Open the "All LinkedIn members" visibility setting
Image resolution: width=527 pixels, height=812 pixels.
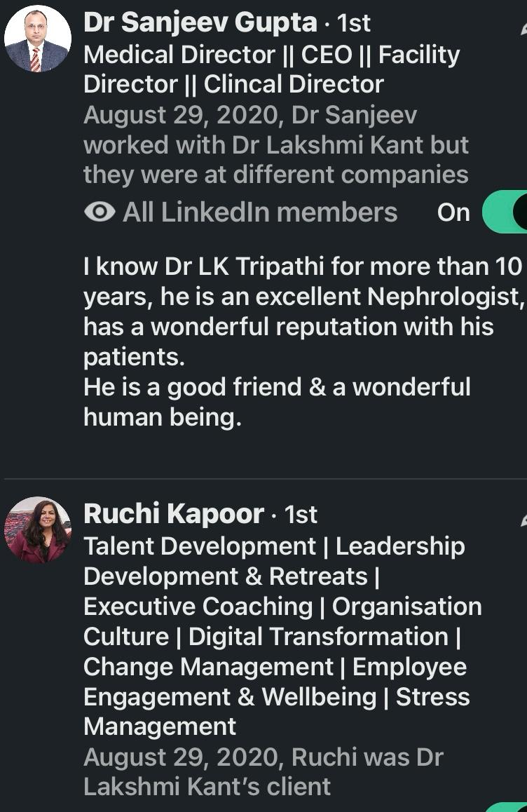coord(259,212)
